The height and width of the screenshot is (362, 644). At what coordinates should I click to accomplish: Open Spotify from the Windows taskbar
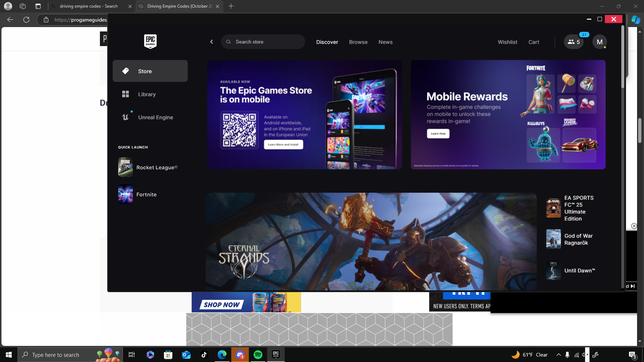(258, 355)
